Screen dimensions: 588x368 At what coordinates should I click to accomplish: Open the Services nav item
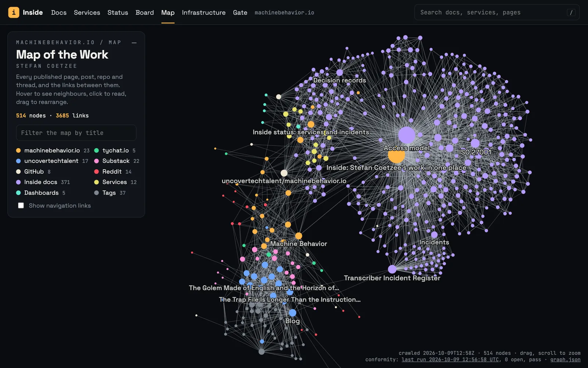point(87,13)
